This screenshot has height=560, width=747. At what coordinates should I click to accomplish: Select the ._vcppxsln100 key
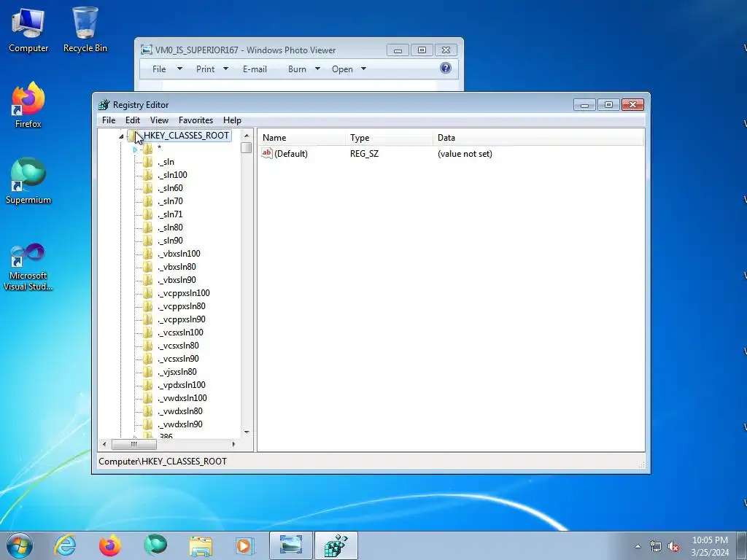(184, 293)
